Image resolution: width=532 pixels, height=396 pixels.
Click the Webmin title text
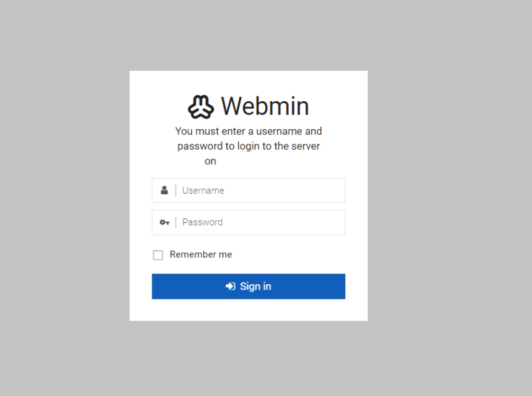click(x=265, y=105)
